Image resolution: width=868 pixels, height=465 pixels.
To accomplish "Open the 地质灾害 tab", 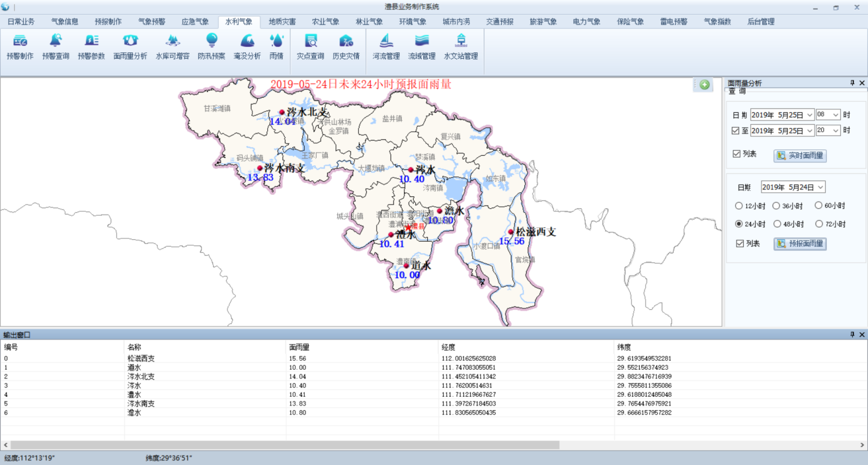I will click(282, 22).
